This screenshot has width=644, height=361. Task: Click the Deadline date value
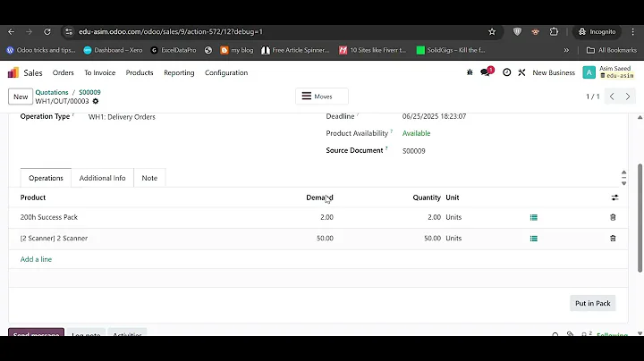(434, 116)
